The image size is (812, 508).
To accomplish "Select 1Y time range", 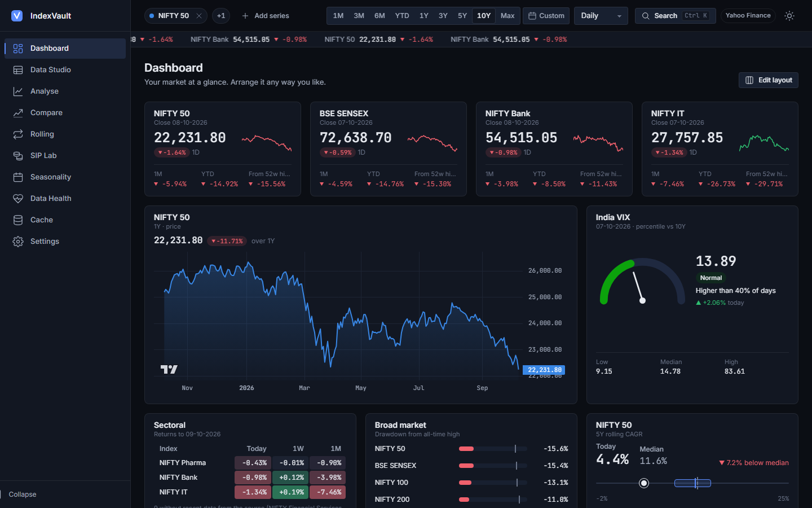I will (424, 16).
